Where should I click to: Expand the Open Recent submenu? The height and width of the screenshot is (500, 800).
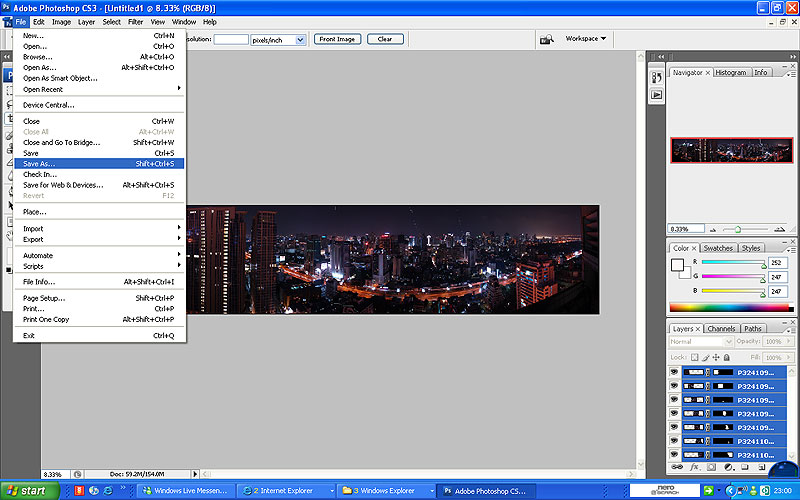pyautogui.click(x=99, y=89)
